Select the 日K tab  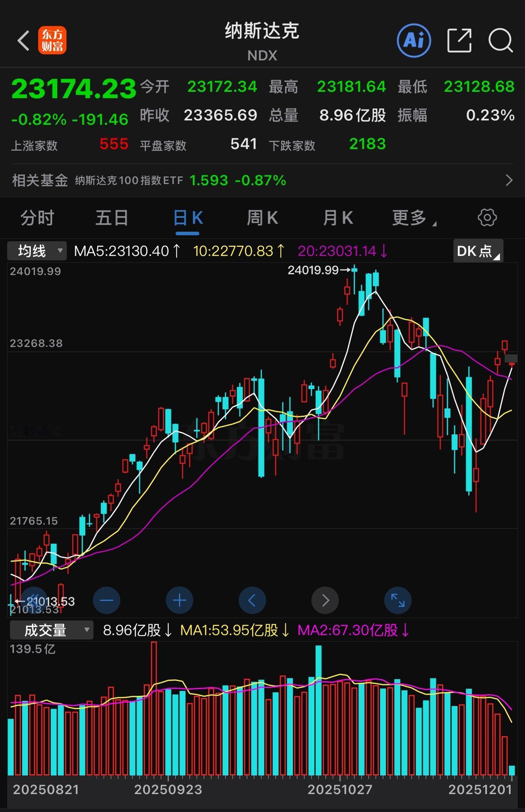(188, 218)
